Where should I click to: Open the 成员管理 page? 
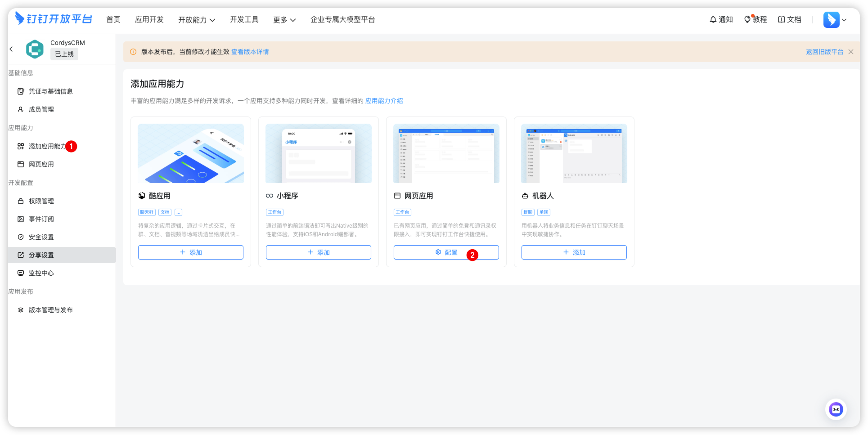pyautogui.click(x=41, y=109)
